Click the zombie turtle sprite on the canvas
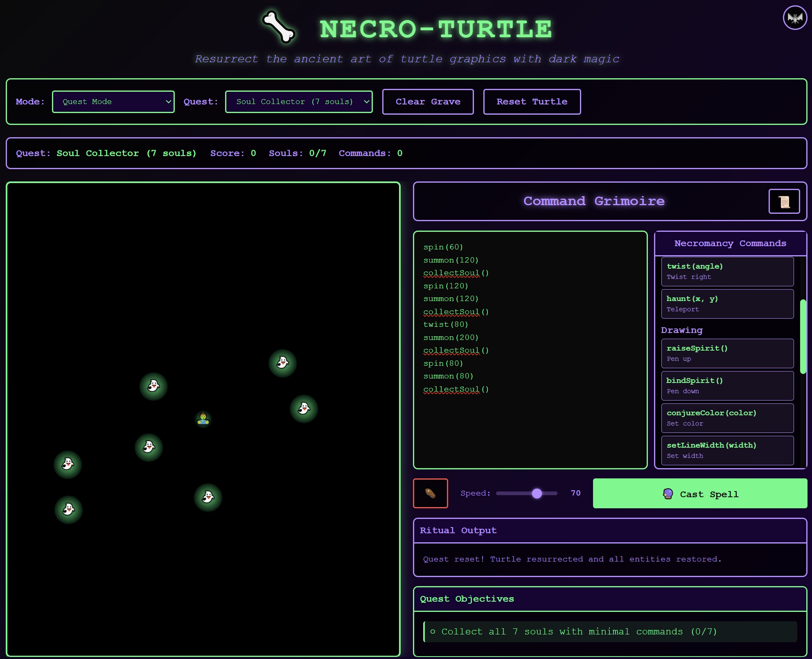 tap(203, 419)
